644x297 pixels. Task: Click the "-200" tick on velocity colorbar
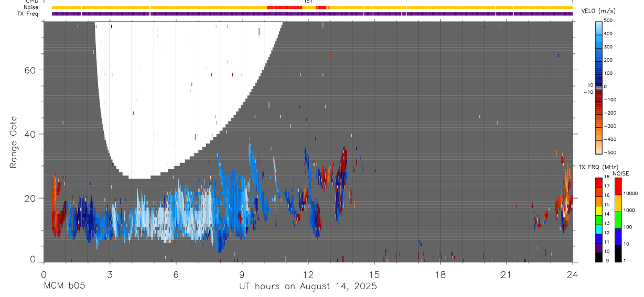[x=611, y=113]
